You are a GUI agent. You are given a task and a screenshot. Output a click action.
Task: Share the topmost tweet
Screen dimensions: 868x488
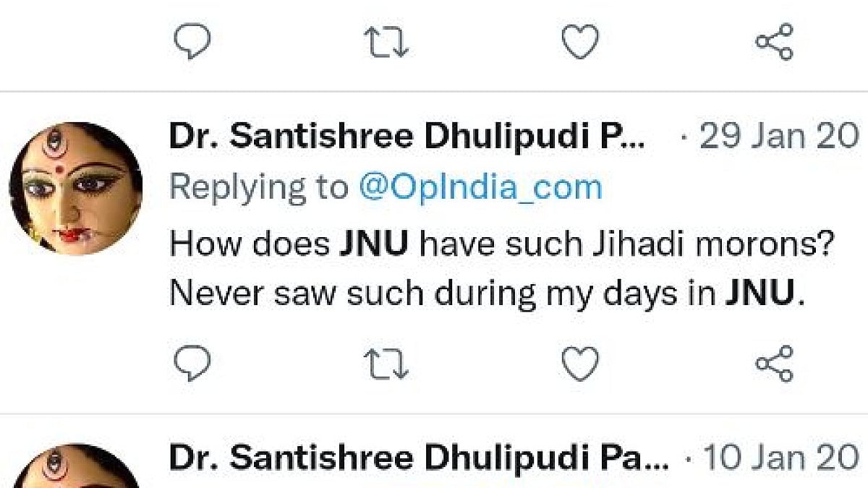(774, 42)
